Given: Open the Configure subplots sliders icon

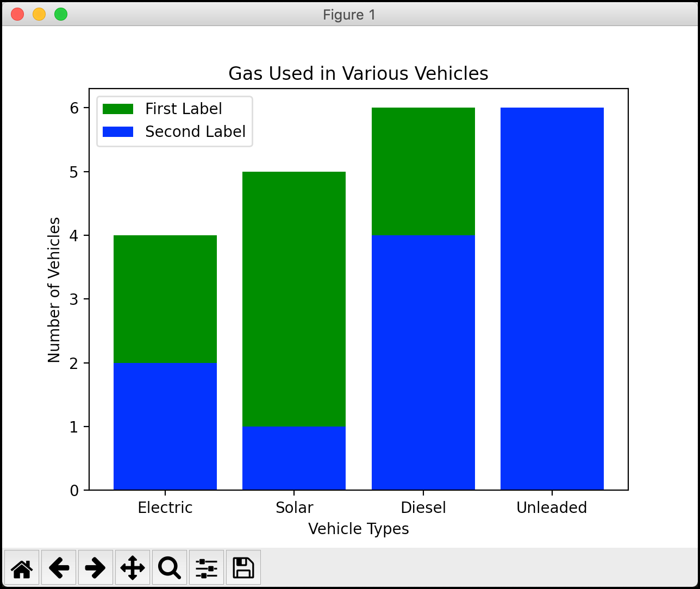Looking at the screenshot, I should (207, 568).
